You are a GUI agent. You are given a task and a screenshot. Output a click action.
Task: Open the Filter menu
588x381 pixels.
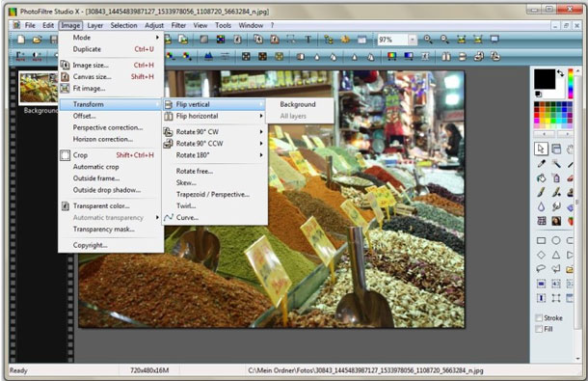coord(178,25)
